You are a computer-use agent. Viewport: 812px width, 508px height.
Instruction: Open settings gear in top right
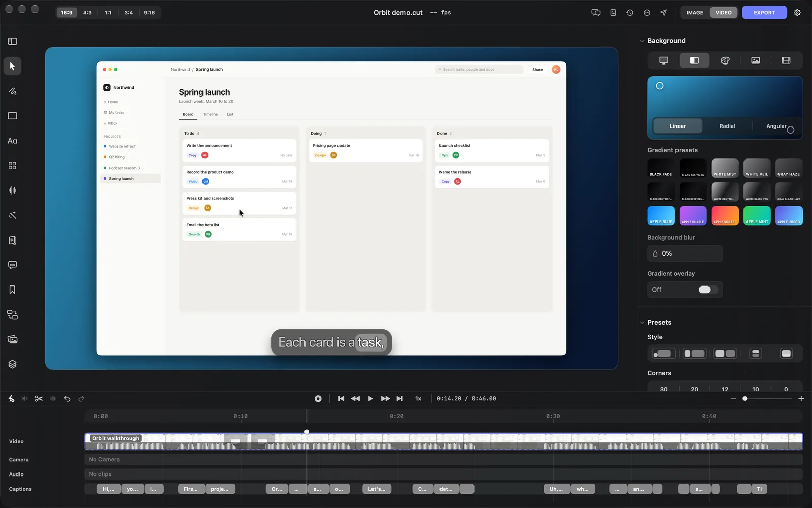797,13
